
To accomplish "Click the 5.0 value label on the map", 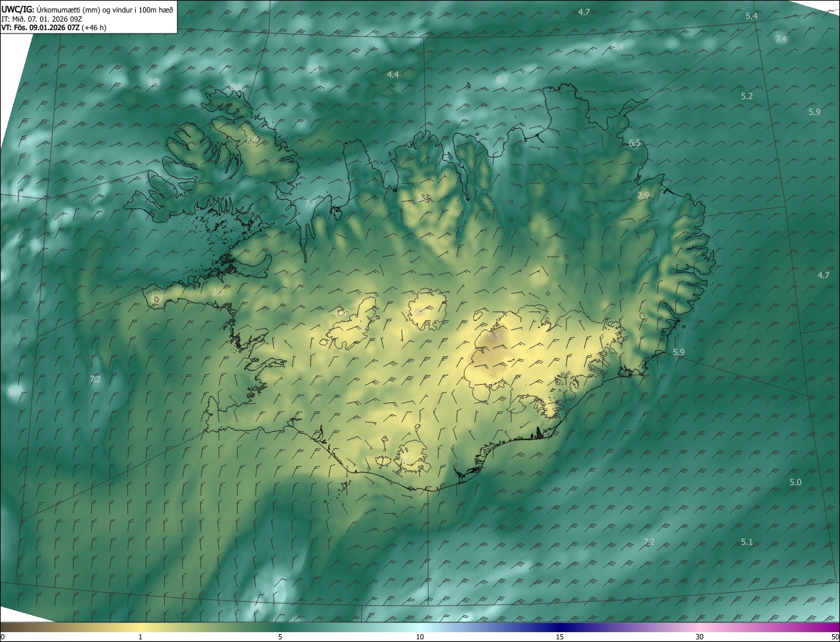I will [795, 482].
